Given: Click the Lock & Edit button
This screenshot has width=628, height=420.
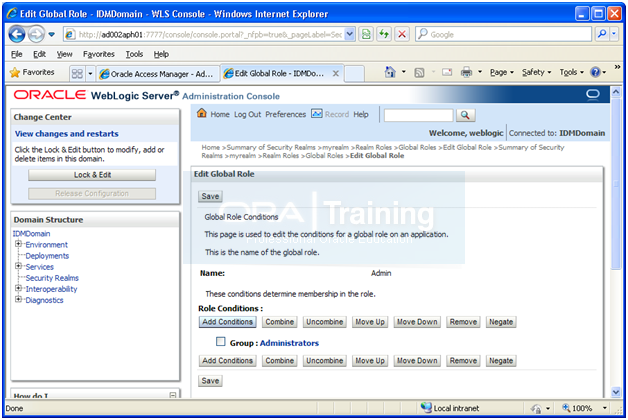Looking at the screenshot, I should point(92,175).
